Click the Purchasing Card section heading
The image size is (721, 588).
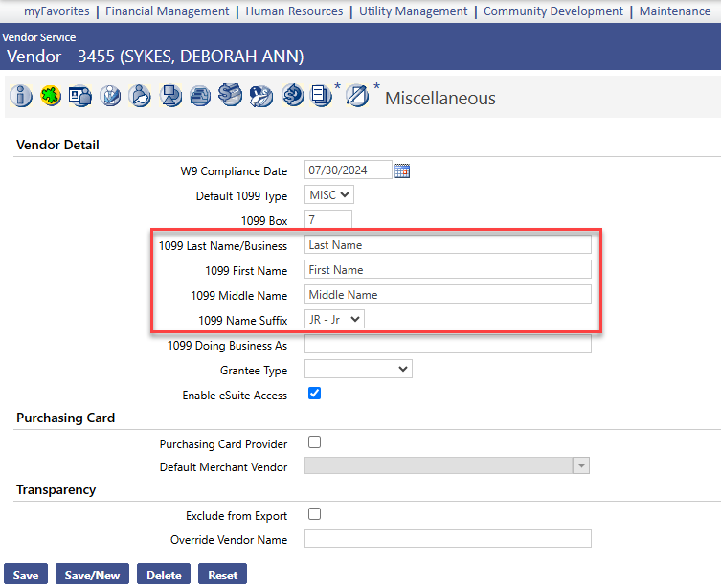(x=66, y=418)
